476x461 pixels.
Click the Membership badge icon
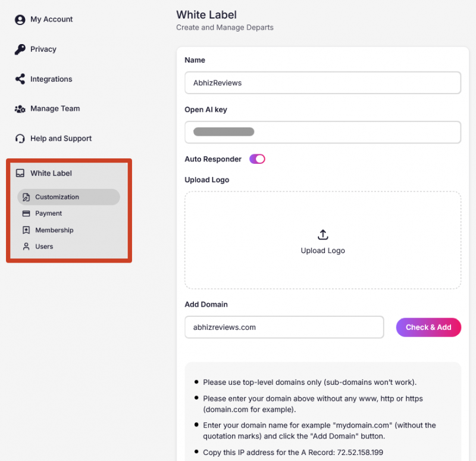coord(26,230)
